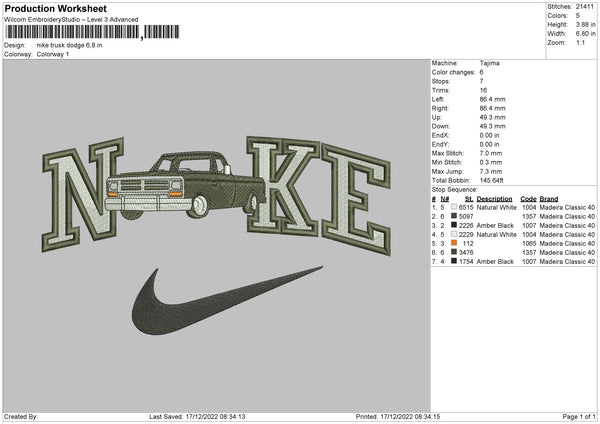This screenshot has height=424, width=600.
Task: Pick the olive swatch beside stitch count 3476
Action: [454, 252]
